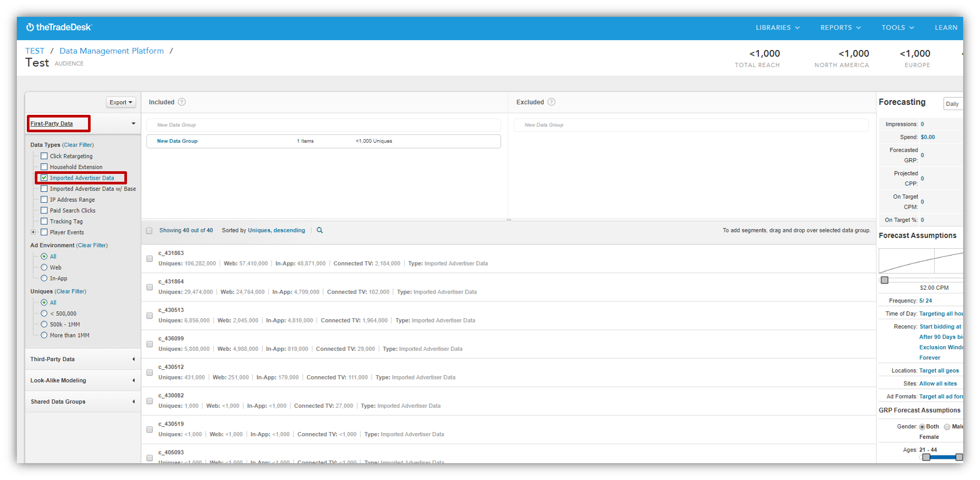This screenshot has width=980, height=480.
Task: Open the Libraries menu
Action: [777, 27]
